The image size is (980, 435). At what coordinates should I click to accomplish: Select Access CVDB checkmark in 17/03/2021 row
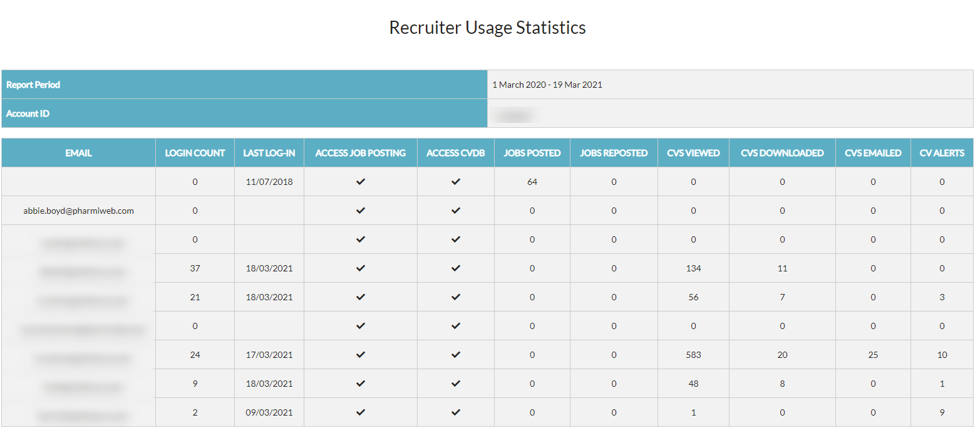(x=456, y=355)
